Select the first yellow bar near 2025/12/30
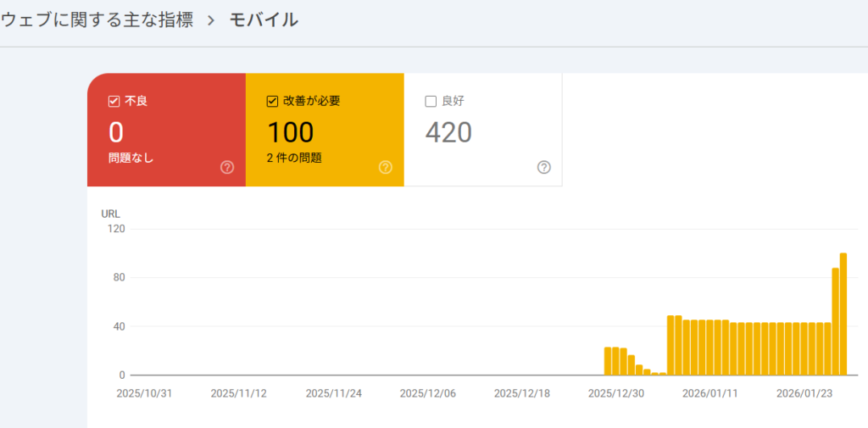This screenshot has width=868, height=428. pyautogui.click(x=608, y=361)
